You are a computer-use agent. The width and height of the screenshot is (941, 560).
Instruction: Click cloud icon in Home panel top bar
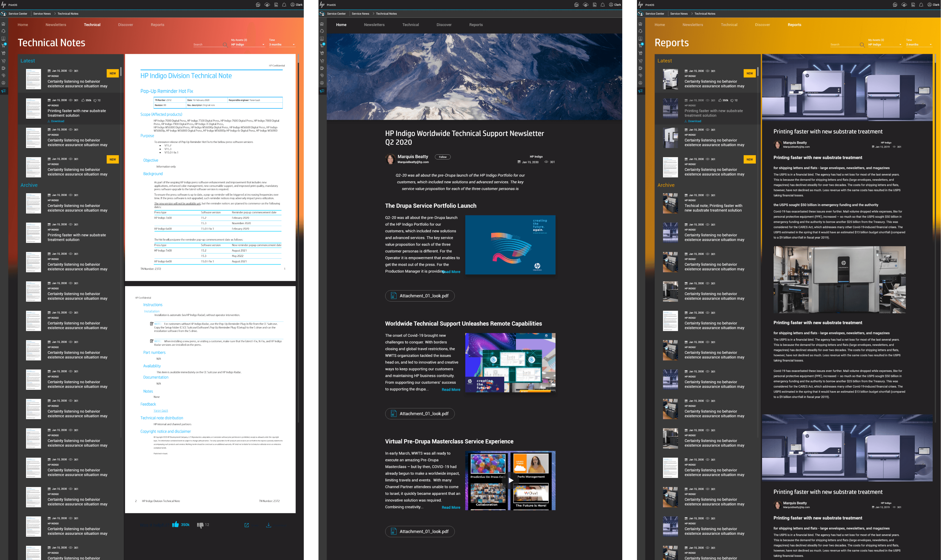point(585,5)
